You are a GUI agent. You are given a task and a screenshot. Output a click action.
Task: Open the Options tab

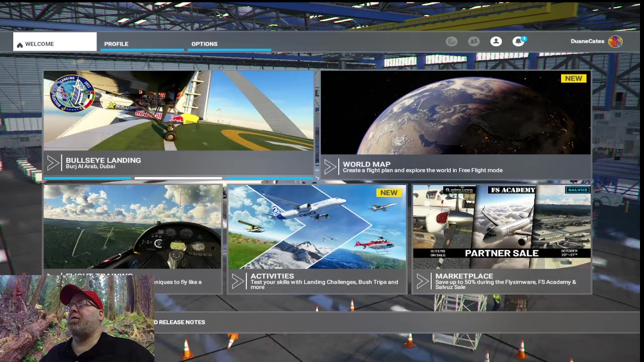(x=229, y=43)
